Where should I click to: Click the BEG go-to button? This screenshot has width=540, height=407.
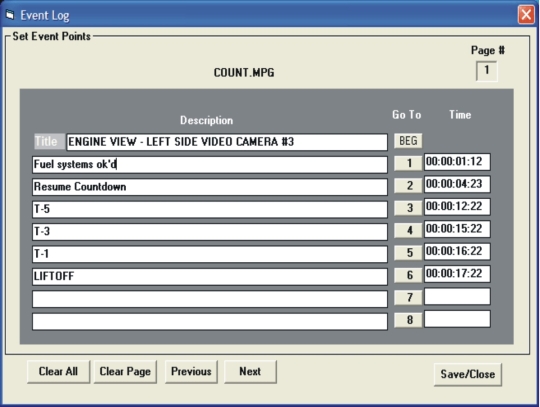(408, 141)
